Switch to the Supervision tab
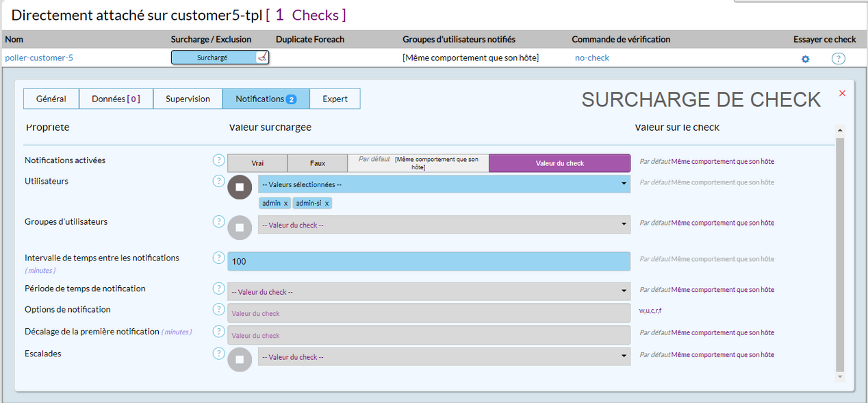868x403 pixels. [188, 99]
